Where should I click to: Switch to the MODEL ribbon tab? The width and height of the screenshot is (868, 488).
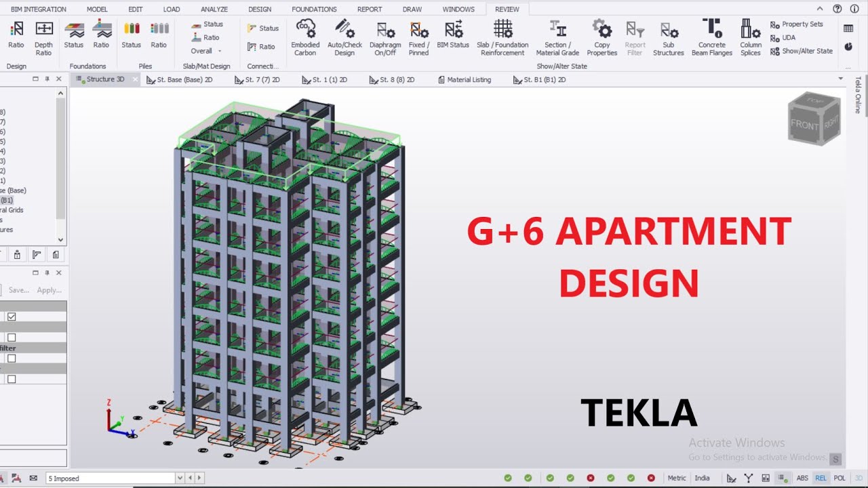point(97,9)
